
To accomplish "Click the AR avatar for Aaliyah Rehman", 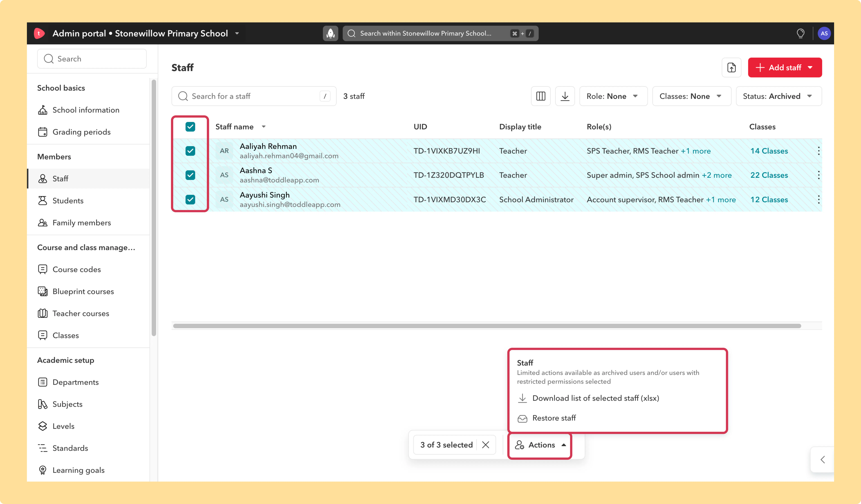I will [224, 151].
